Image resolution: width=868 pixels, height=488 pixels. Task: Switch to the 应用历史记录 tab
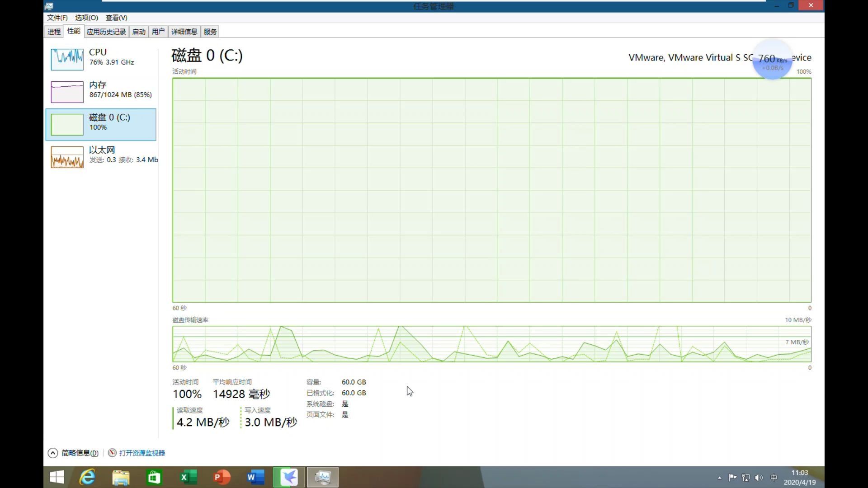point(106,32)
